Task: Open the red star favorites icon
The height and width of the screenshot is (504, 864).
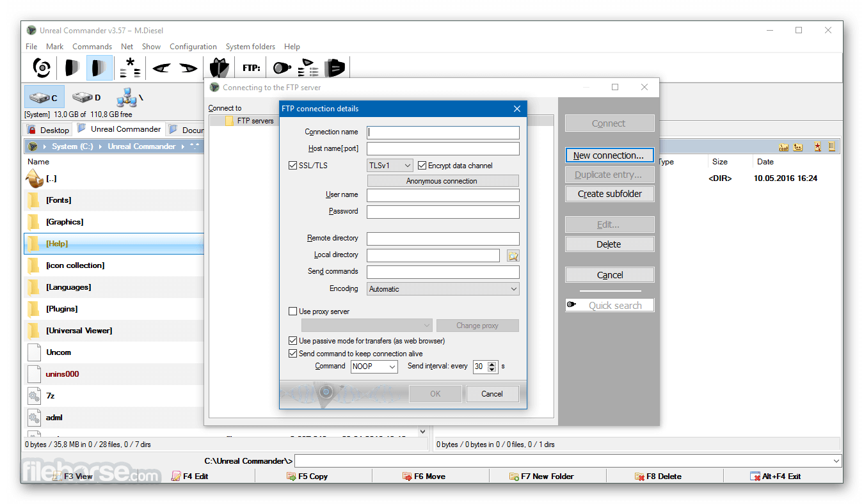Action: tap(818, 147)
